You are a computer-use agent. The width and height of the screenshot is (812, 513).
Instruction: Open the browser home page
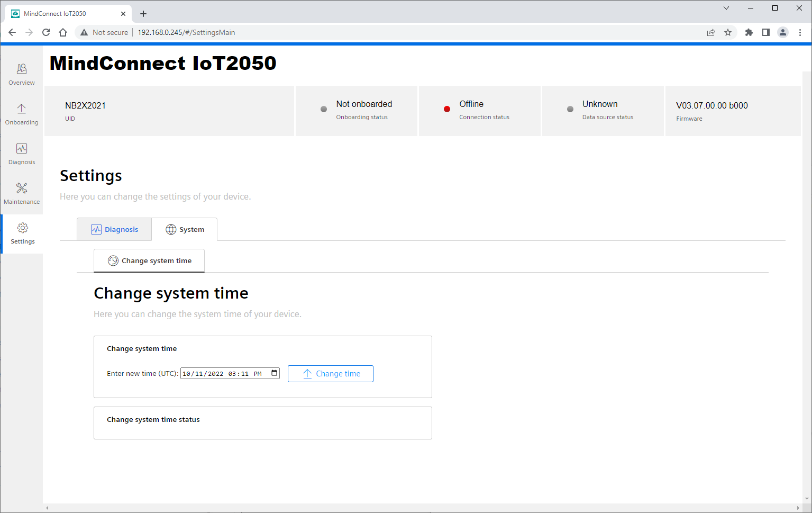pos(63,32)
